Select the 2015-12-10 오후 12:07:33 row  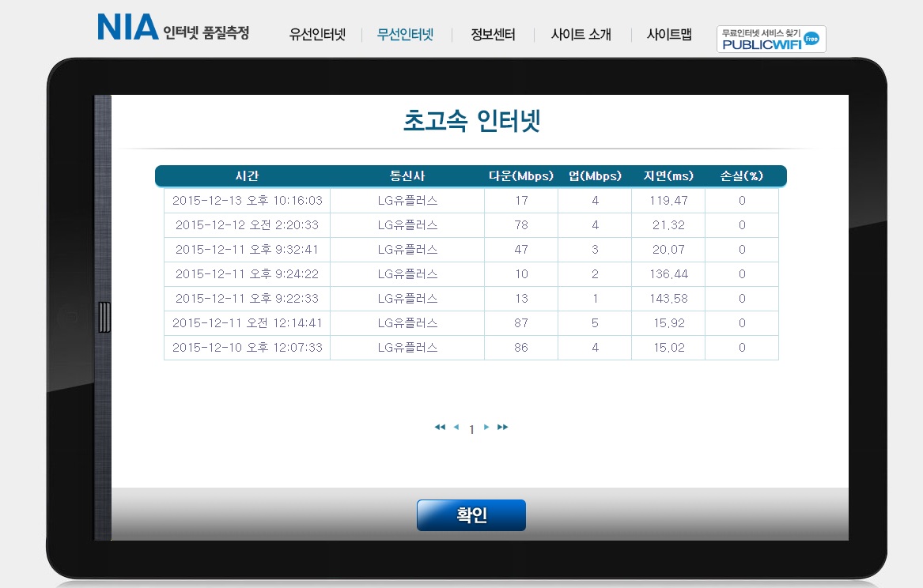tap(248, 348)
